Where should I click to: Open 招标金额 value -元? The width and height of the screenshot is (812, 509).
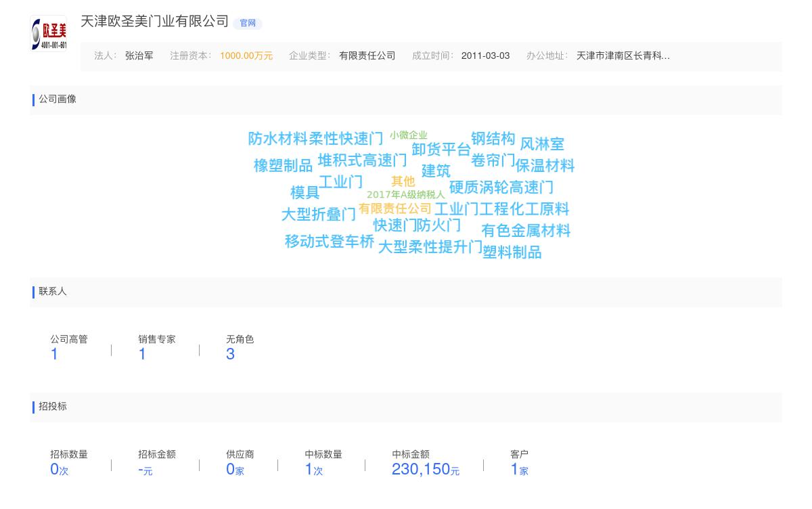(145, 470)
